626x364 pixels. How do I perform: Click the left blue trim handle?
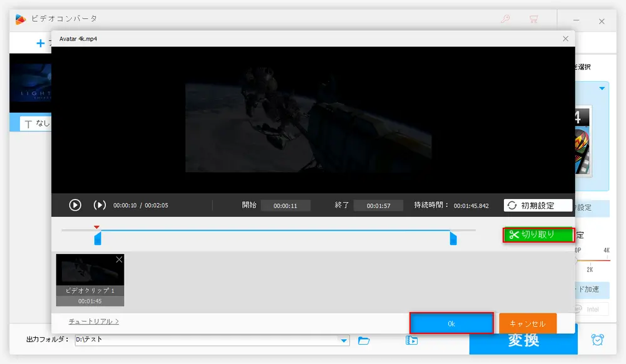(x=98, y=238)
